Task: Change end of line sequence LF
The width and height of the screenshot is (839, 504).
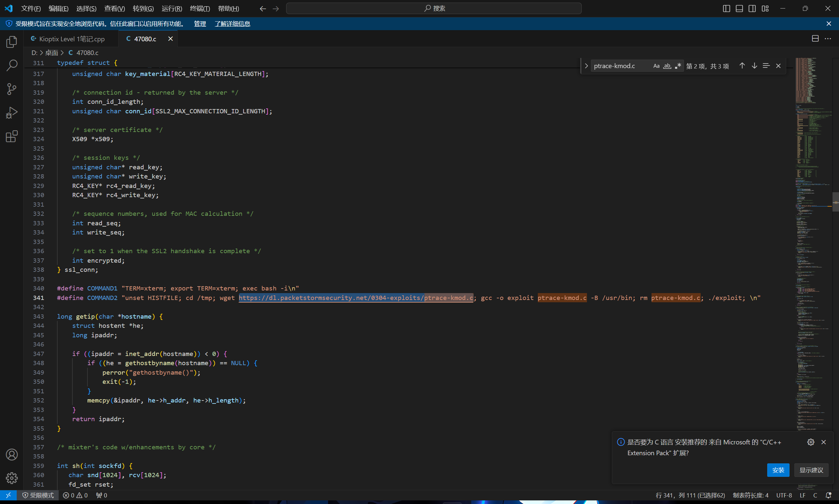Action: 803,495
